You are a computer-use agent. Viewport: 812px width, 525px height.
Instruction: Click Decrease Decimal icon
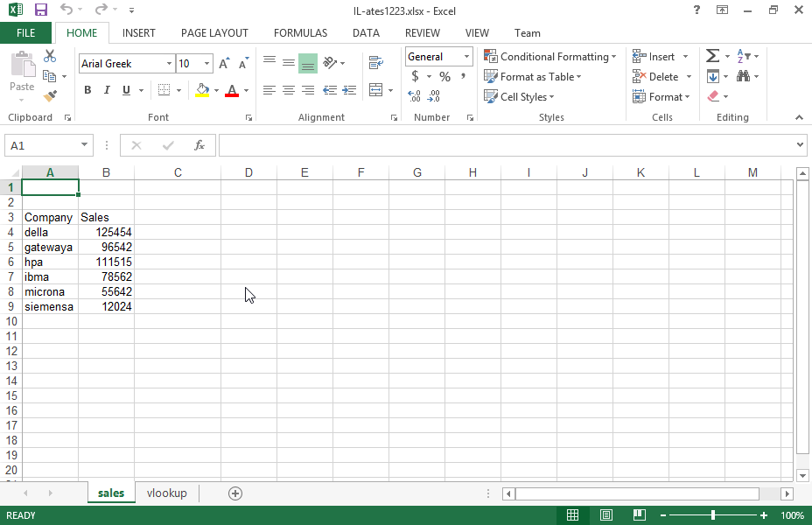pyautogui.click(x=434, y=95)
